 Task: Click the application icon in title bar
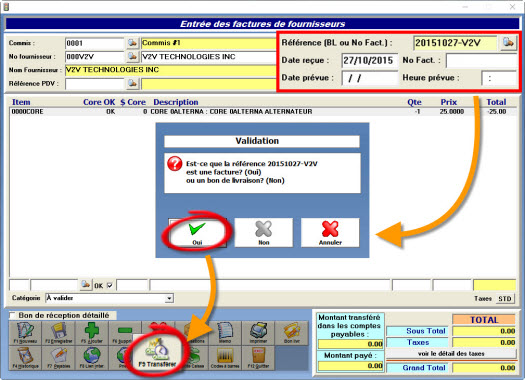click(6, 7)
